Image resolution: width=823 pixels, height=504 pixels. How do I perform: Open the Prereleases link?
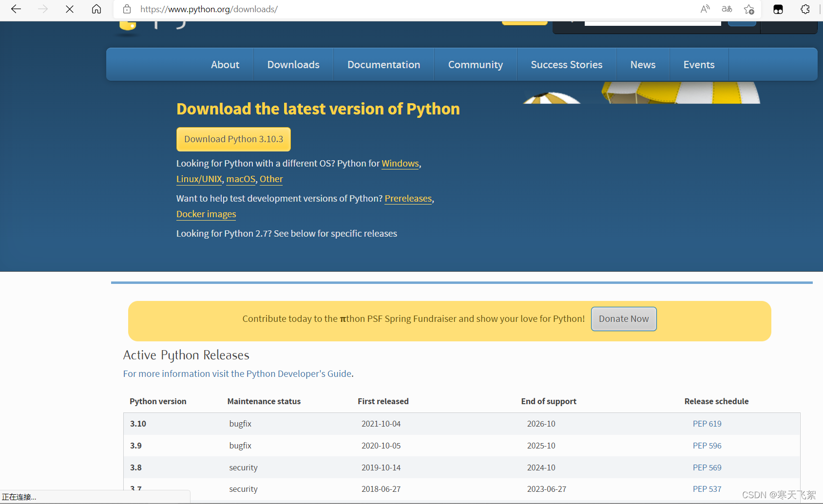click(408, 199)
